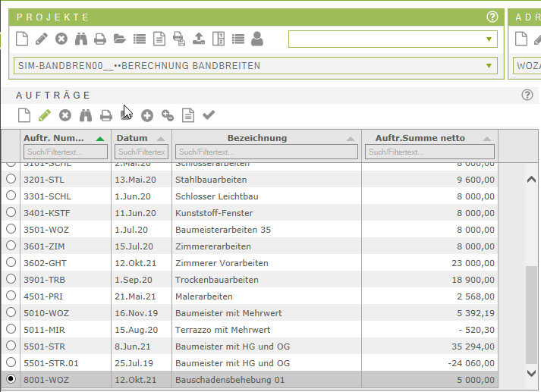Open help for Projekte panel
This screenshot has height=392, width=541.
tap(492, 17)
